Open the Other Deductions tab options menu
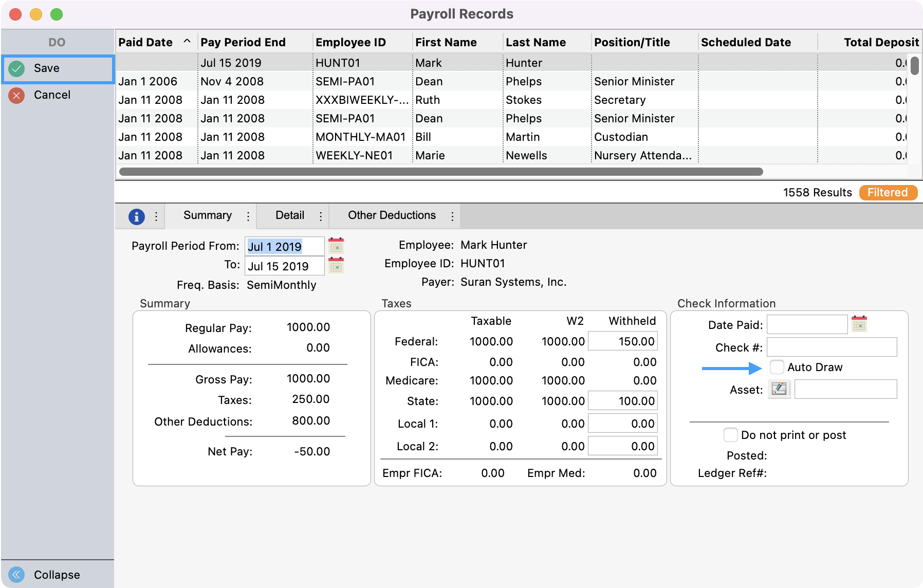 coord(452,216)
